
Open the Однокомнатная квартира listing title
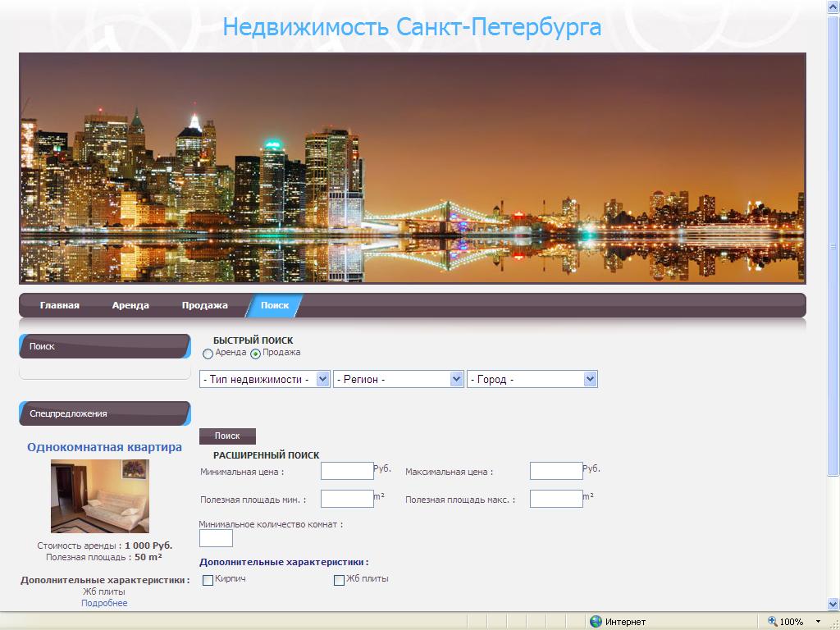(x=104, y=447)
